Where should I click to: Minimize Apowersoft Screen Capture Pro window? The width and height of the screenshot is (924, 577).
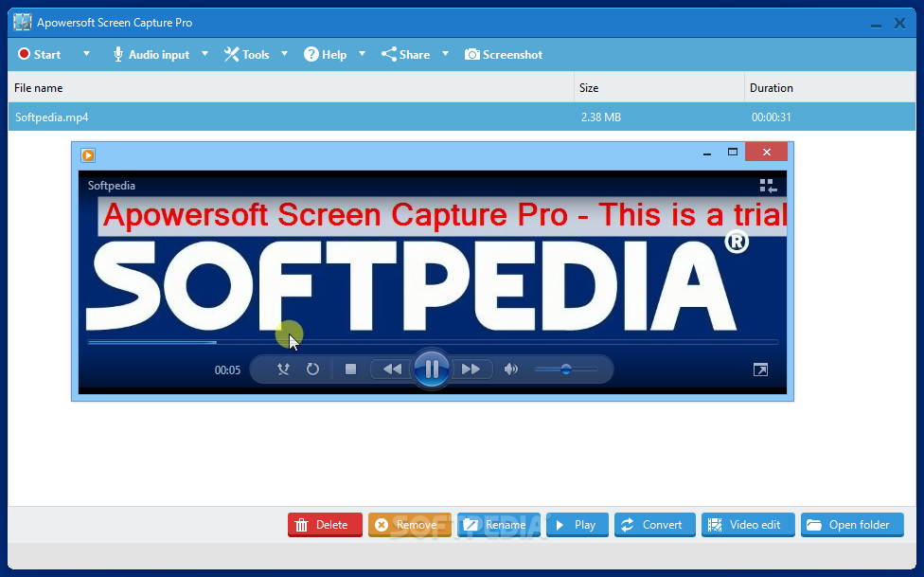click(x=876, y=25)
